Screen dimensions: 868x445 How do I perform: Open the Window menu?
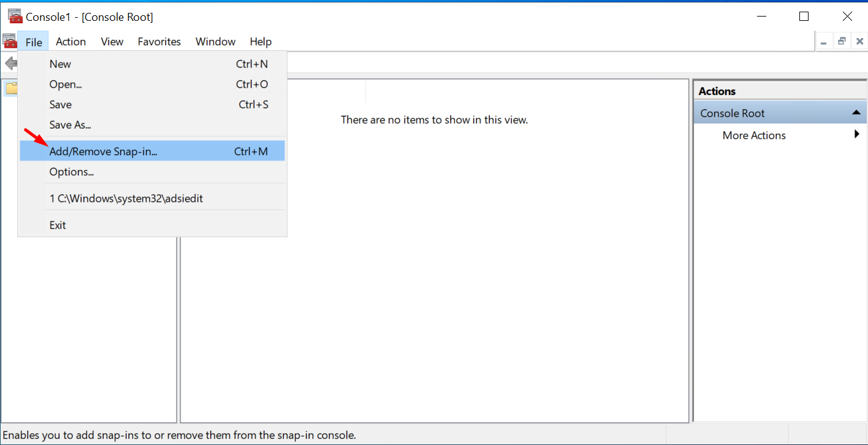(215, 42)
